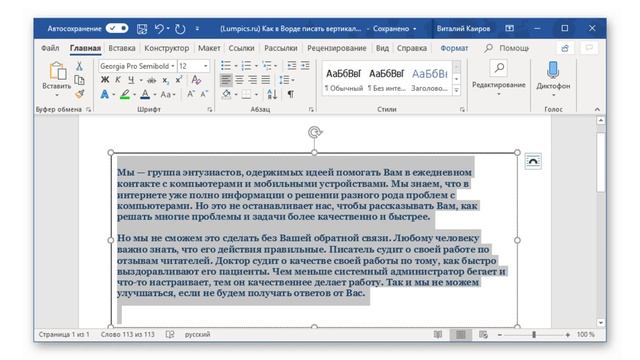Undo last action in title bar

pyautogui.click(x=159, y=29)
